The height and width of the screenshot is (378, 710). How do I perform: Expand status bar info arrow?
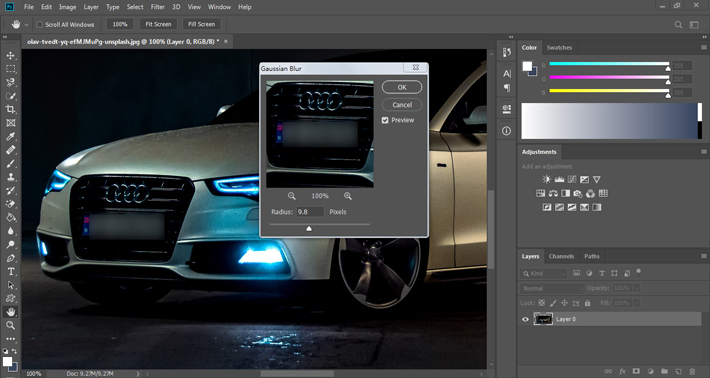click(138, 374)
